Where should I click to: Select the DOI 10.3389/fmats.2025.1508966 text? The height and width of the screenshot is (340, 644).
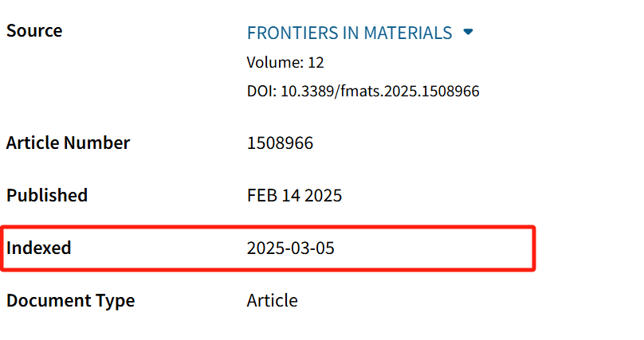point(363,91)
